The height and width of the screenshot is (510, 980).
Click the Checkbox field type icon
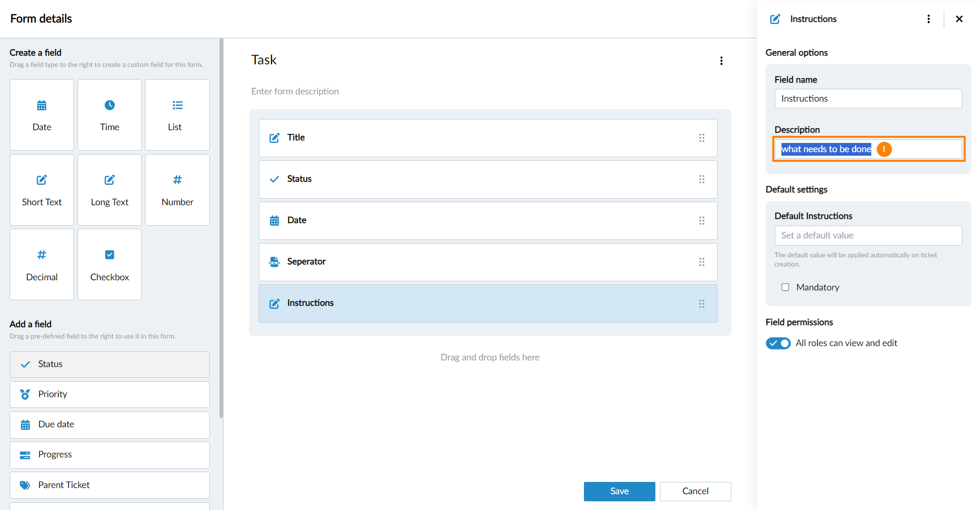(x=110, y=255)
